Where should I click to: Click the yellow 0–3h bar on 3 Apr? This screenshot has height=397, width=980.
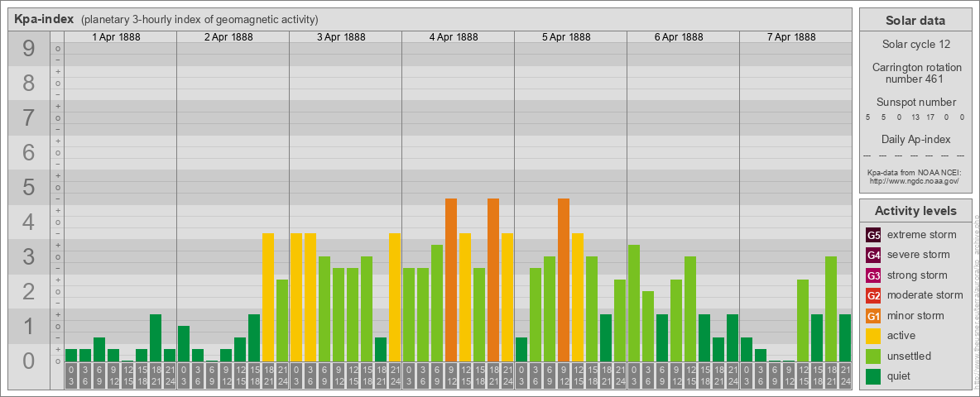click(296, 297)
